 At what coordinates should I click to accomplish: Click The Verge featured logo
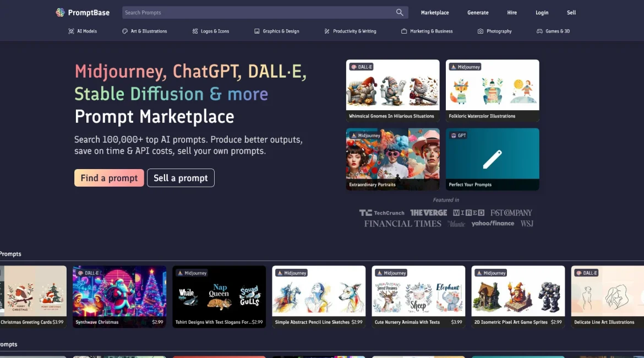tap(428, 213)
